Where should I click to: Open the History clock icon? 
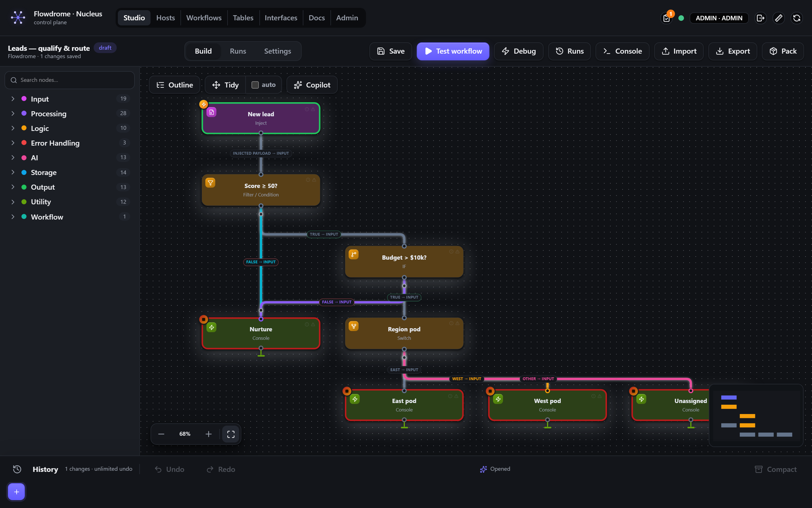tap(17, 469)
